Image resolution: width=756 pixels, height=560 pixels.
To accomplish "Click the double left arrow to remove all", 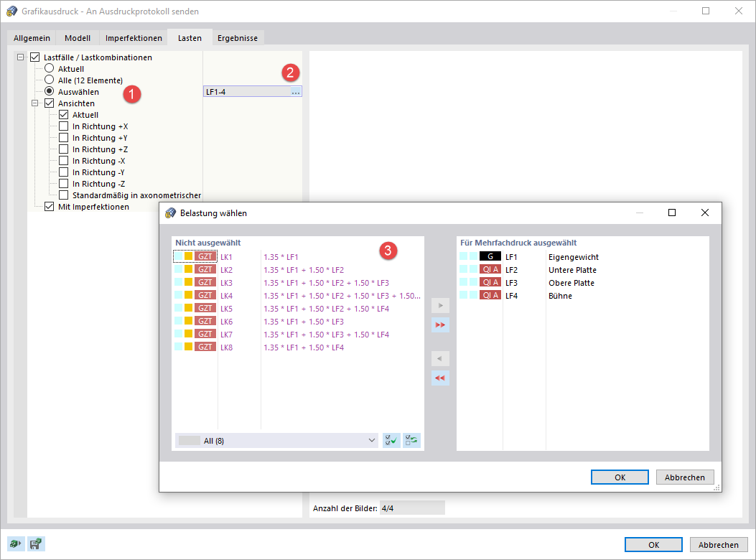I will click(x=440, y=378).
